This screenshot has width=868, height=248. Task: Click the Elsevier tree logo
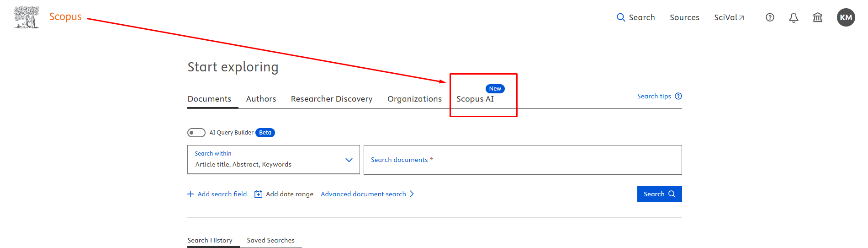point(26,17)
